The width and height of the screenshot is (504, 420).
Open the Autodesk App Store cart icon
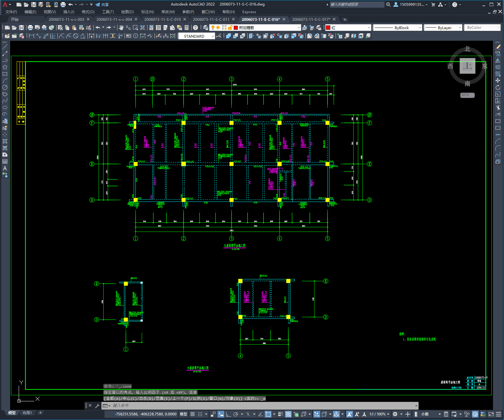[433, 5]
